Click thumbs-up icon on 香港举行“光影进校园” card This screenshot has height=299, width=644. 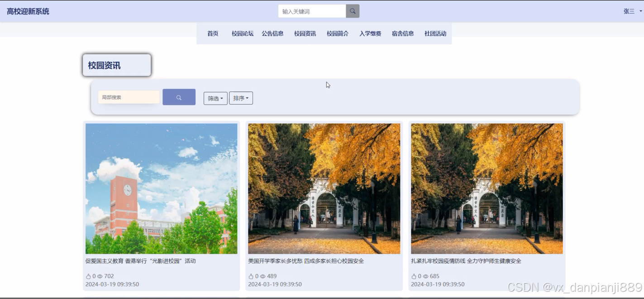88,276
